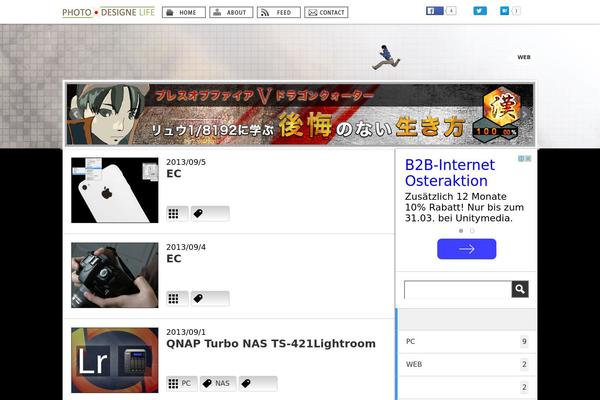The height and width of the screenshot is (400, 600).
Task: Click the tag button of the 2013/09/4 post
Action: tap(210, 299)
